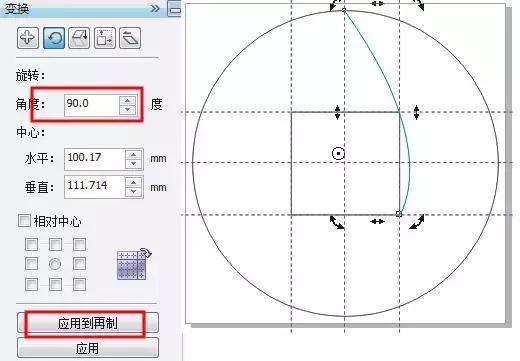Expand the 变换 docker double-chevron
Screen dimensions: 520x361
pyautogui.click(x=155, y=8)
